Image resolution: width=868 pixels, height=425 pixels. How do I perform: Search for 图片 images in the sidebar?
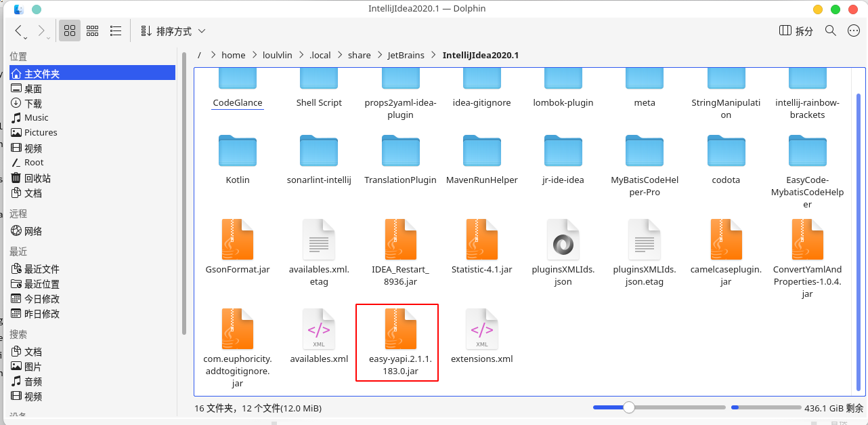pyautogui.click(x=92, y=366)
